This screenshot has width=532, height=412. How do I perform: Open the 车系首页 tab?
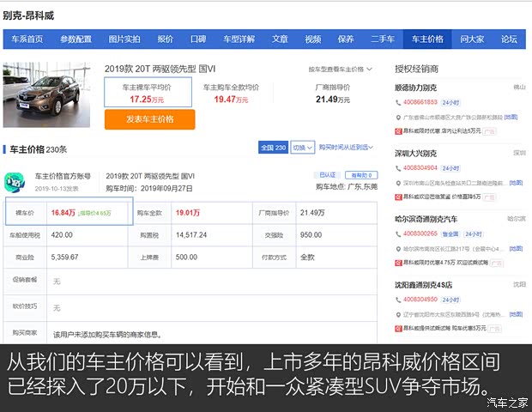[27, 39]
